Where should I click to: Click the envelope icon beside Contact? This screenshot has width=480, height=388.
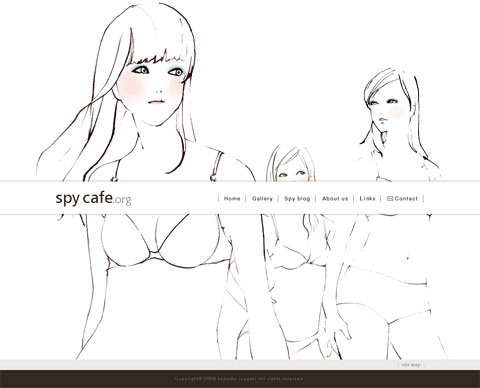coord(390,199)
